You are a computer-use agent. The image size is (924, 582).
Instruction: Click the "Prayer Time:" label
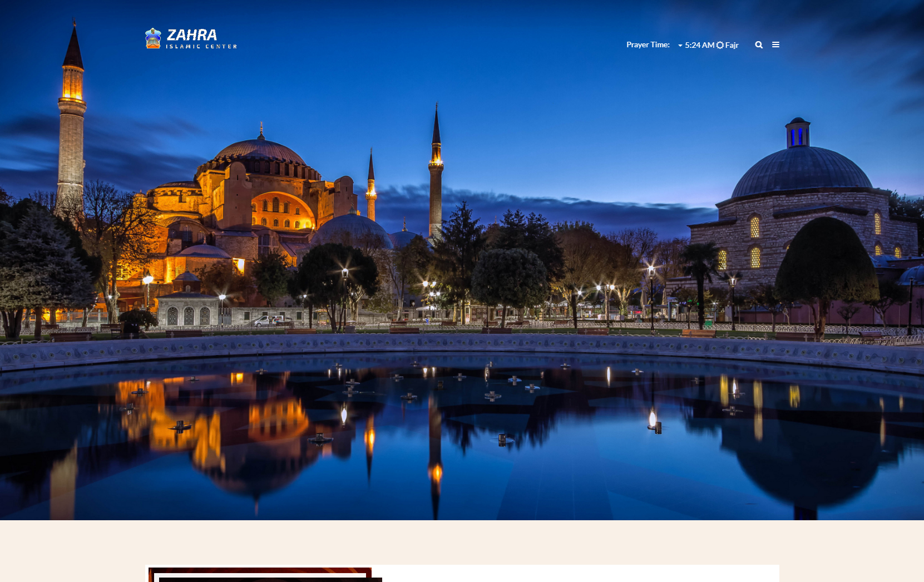click(x=648, y=45)
